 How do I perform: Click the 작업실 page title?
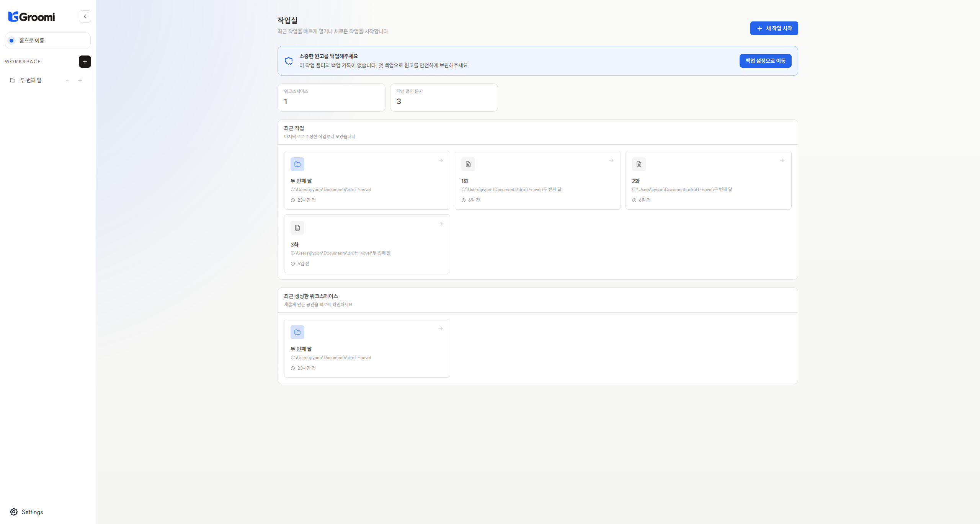287,20
